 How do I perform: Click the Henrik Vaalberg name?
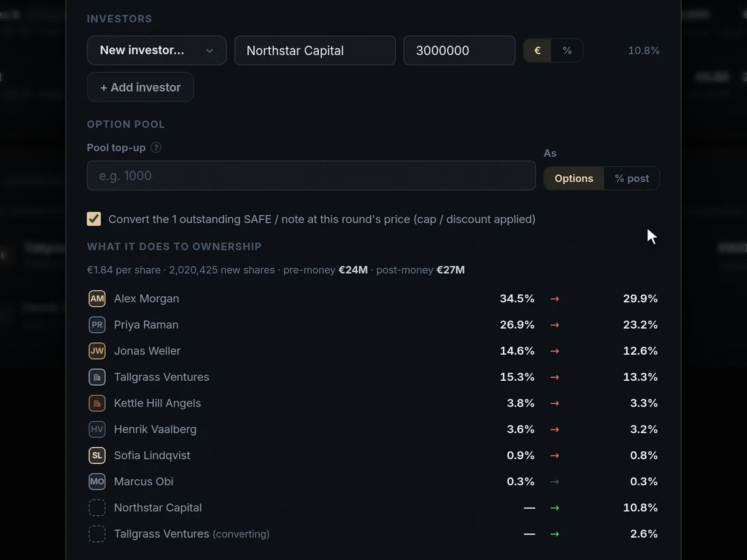pyautogui.click(x=155, y=429)
